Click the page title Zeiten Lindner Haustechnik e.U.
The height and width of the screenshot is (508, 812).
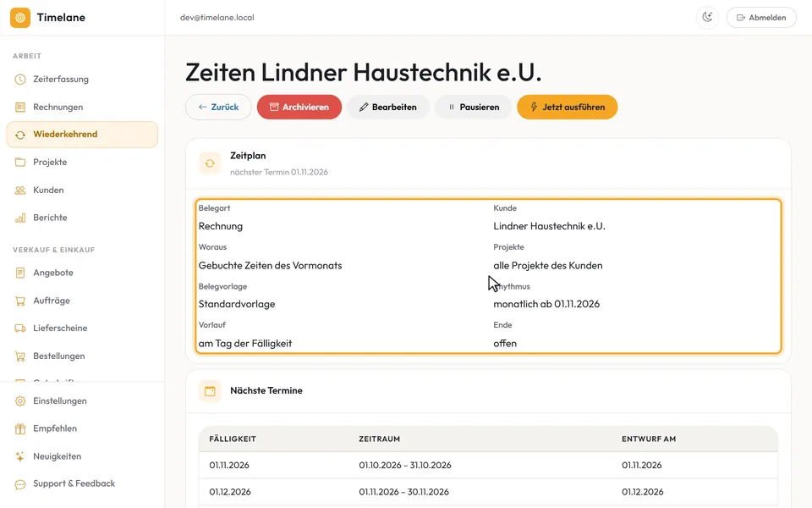tap(364, 72)
